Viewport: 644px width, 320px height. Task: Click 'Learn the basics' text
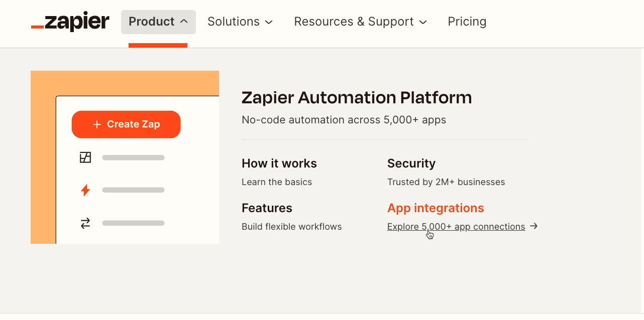pos(277,182)
